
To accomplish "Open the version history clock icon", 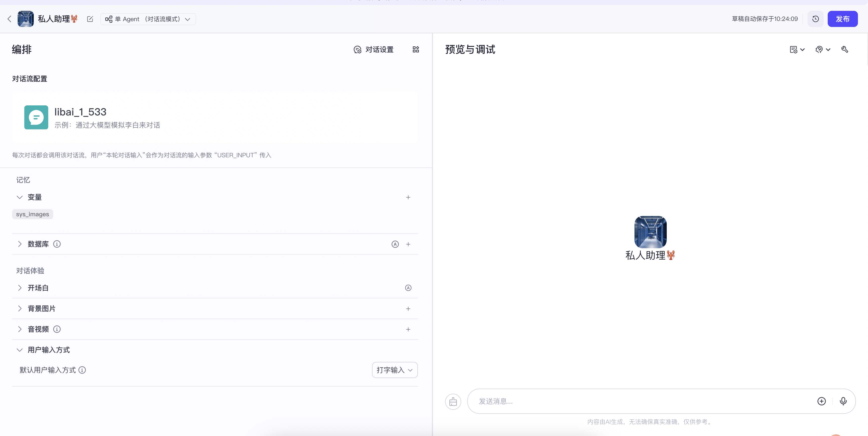I will [x=815, y=19].
